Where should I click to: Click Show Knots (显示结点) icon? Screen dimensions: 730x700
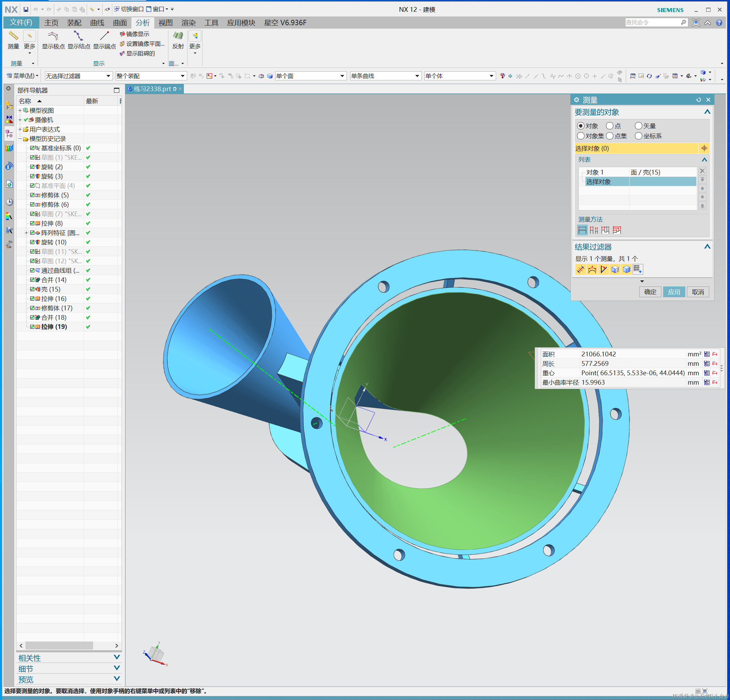point(79,36)
